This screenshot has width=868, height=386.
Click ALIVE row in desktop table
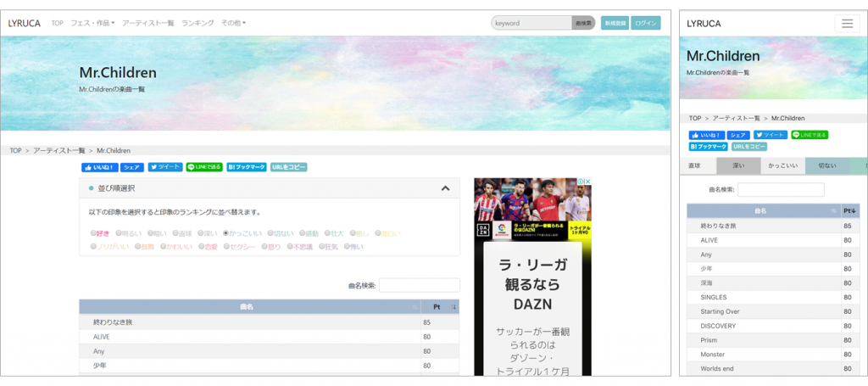click(x=269, y=337)
